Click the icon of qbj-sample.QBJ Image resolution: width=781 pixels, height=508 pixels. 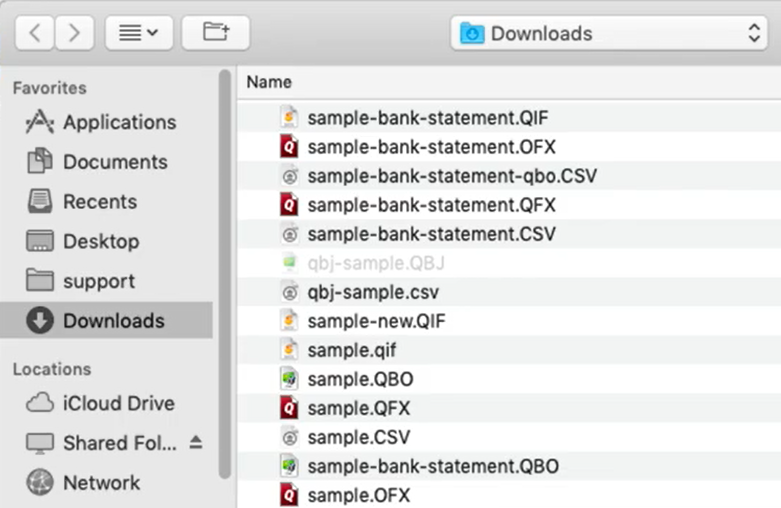289,262
